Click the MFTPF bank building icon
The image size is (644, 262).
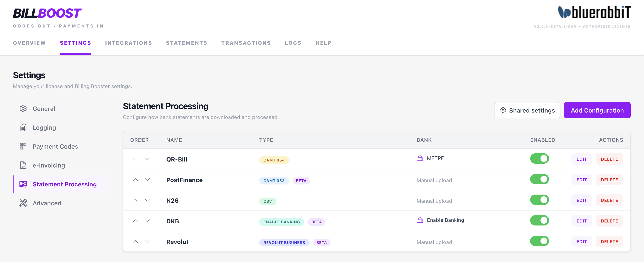[x=420, y=158]
